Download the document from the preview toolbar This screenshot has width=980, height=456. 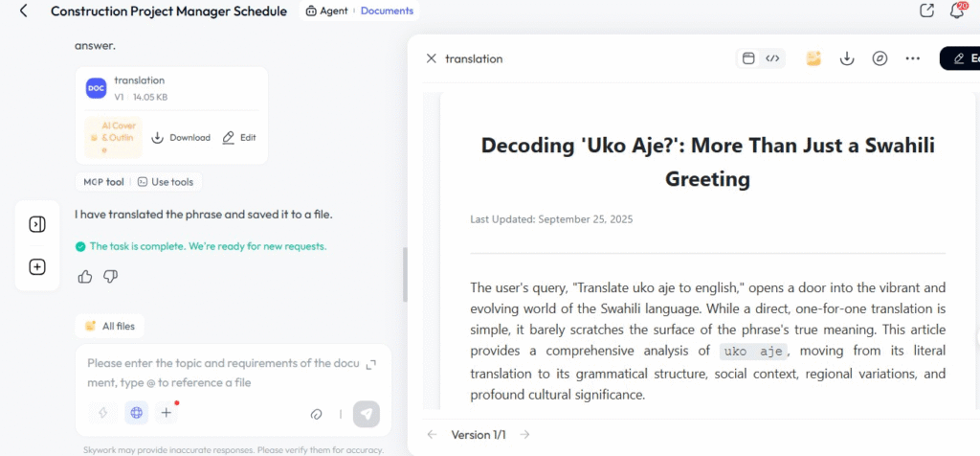click(x=846, y=58)
